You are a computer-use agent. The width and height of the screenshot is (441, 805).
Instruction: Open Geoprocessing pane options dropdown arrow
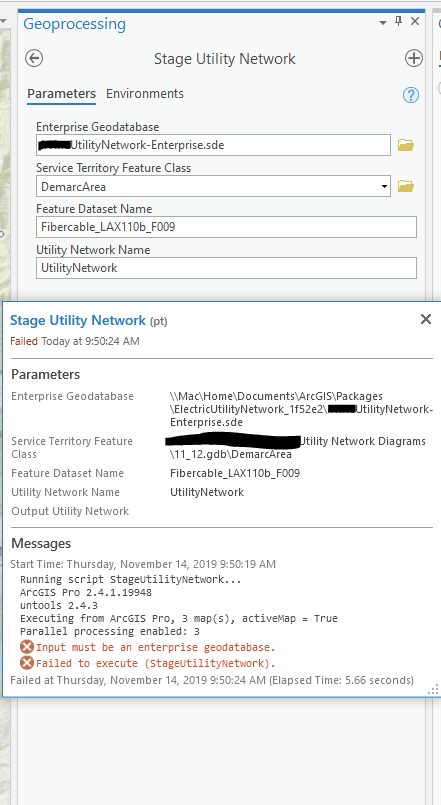(382, 23)
